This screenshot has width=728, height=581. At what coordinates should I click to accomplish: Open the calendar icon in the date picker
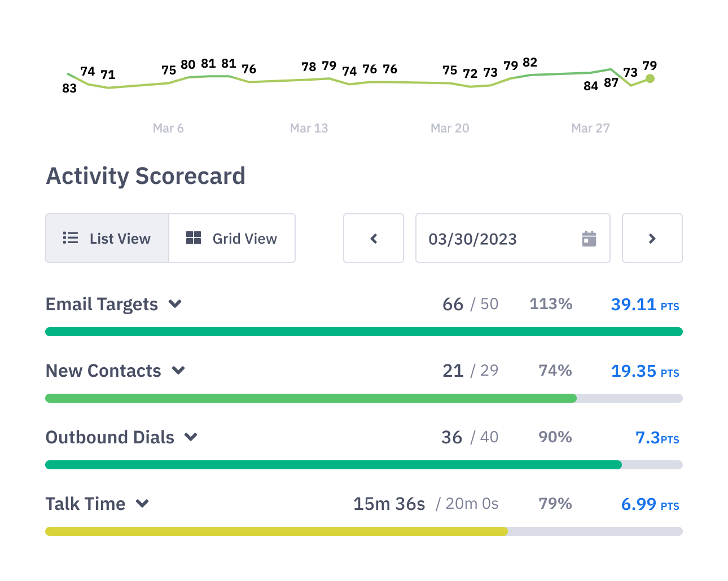(x=589, y=239)
